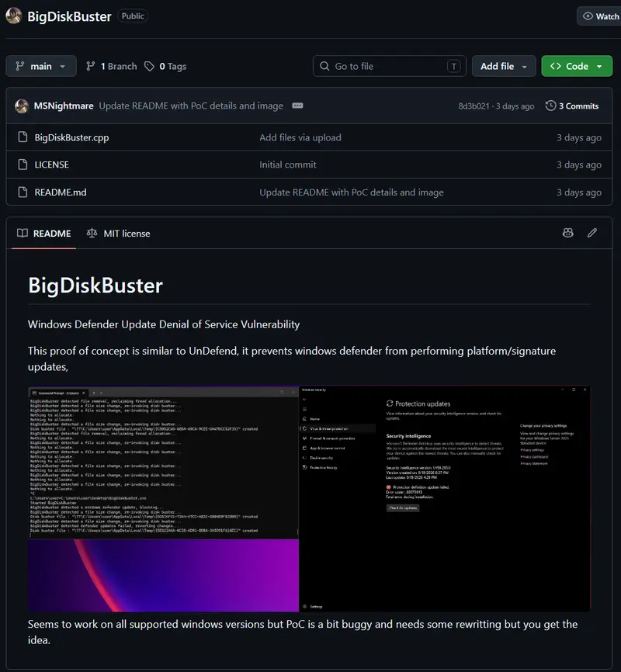The width and height of the screenshot is (621, 672).
Task: Switch to the README tab
Action: coord(43,234)
